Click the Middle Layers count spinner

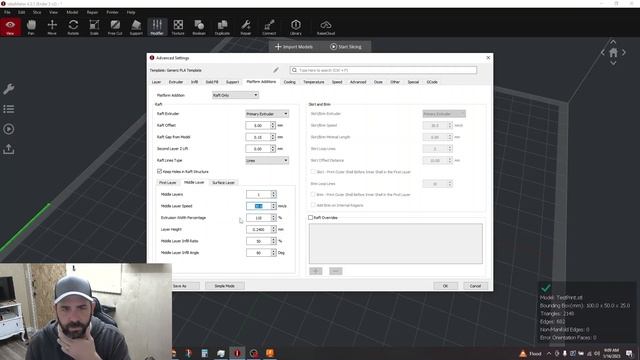click(x=274, y=194)
